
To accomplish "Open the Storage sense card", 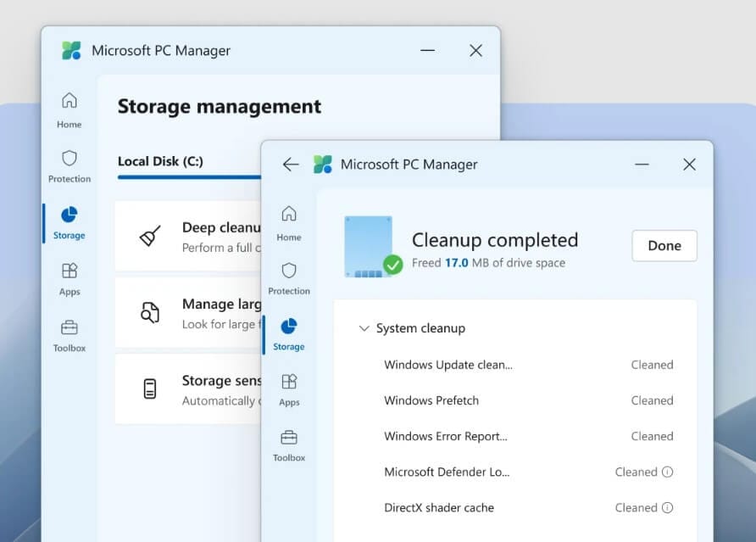I will [188, 389].
